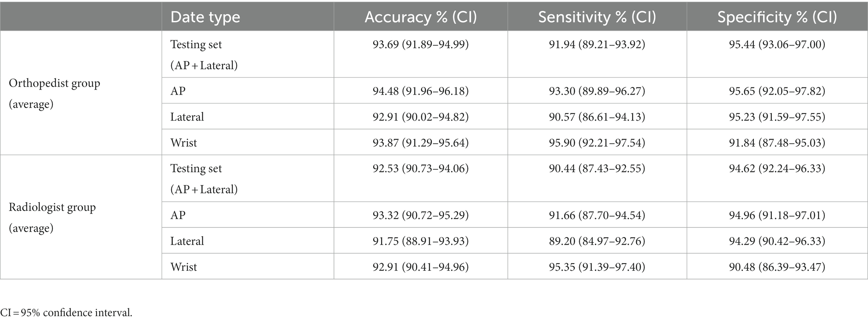Viewport: 868px width, 322px height.
Task: Click the Orthopedist group (average) cell
Action: click(55, 93)
